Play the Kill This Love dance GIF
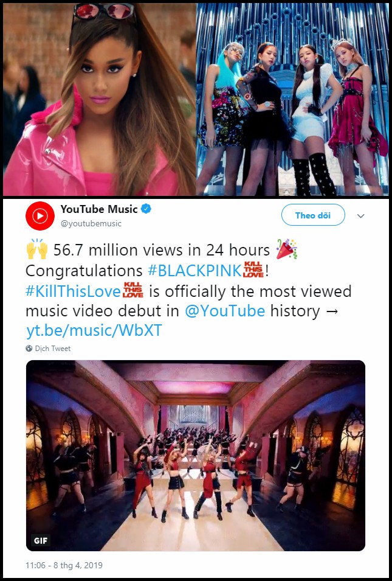392x581 pixels. click(196, 456)
